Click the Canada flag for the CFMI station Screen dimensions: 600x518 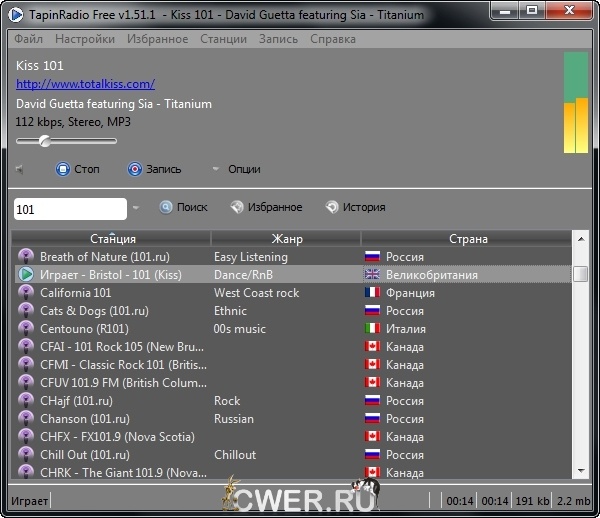(373, 365)
